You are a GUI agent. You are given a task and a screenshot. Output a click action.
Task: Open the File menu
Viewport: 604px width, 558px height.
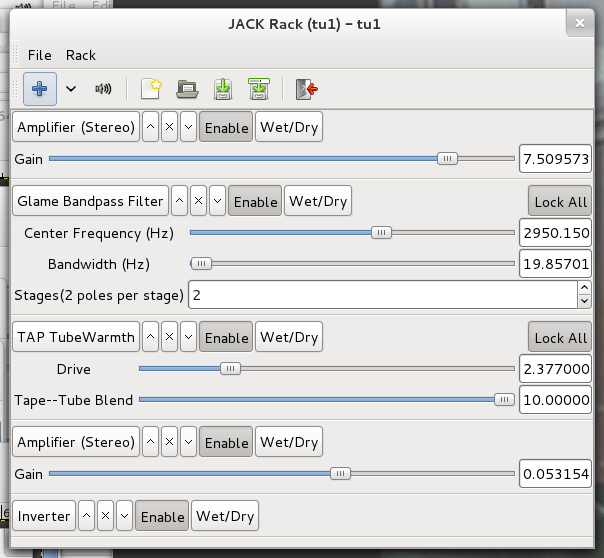[x=40, y=55]
